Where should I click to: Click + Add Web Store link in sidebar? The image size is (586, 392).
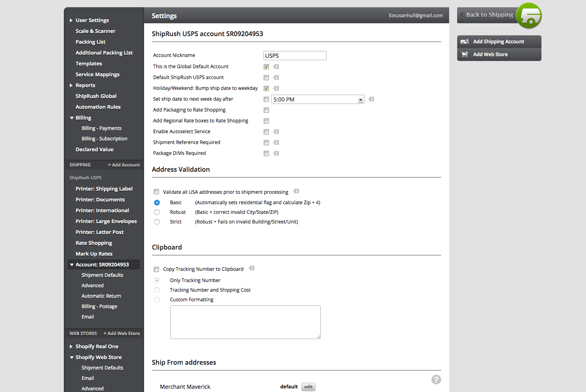122,333
